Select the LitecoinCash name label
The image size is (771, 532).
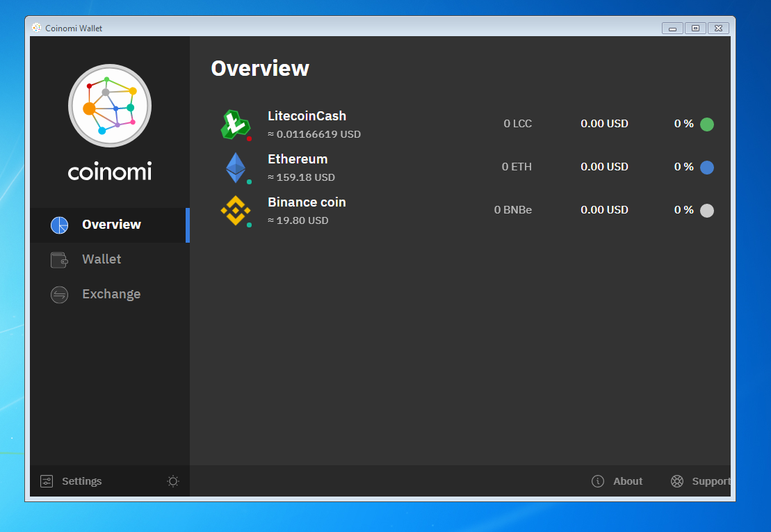(307, 116)
